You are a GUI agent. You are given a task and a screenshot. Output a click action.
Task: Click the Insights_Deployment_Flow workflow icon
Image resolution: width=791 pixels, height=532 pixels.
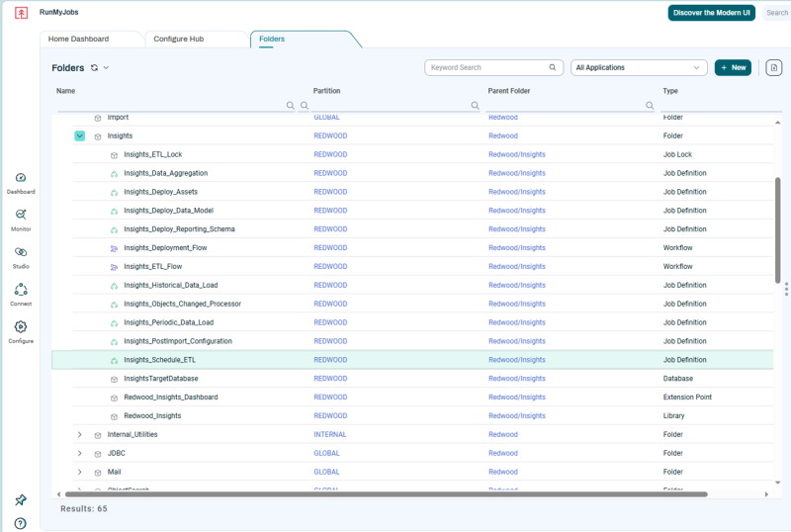pos(114,248)
